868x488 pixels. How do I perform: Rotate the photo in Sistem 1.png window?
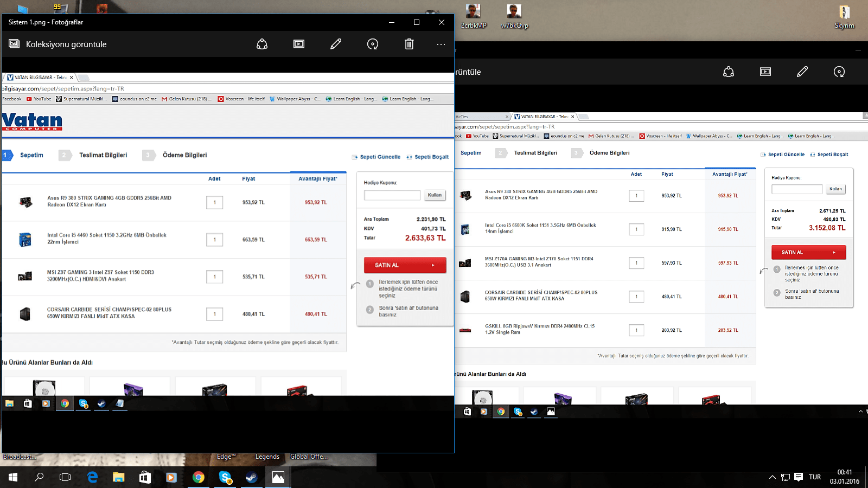(373, 44)
